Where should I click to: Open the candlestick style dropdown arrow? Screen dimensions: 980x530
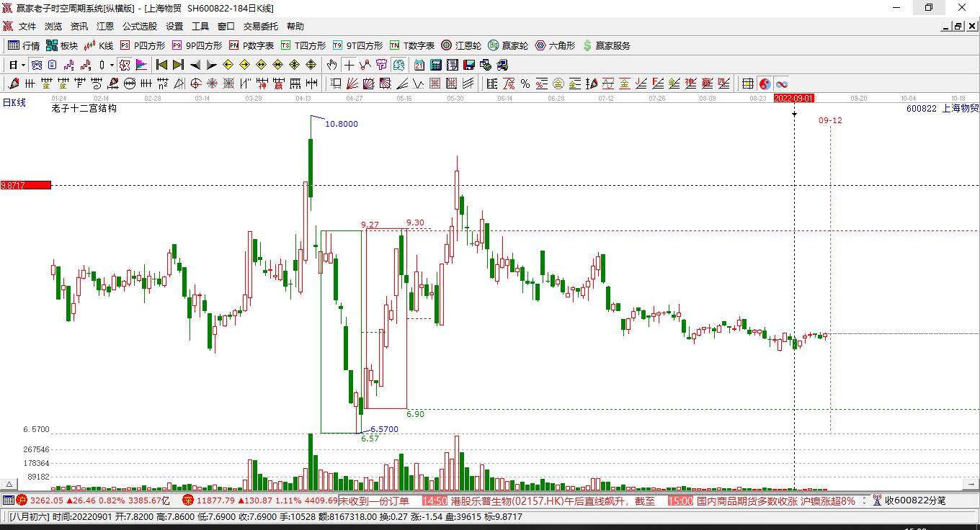tap(111, 65)
